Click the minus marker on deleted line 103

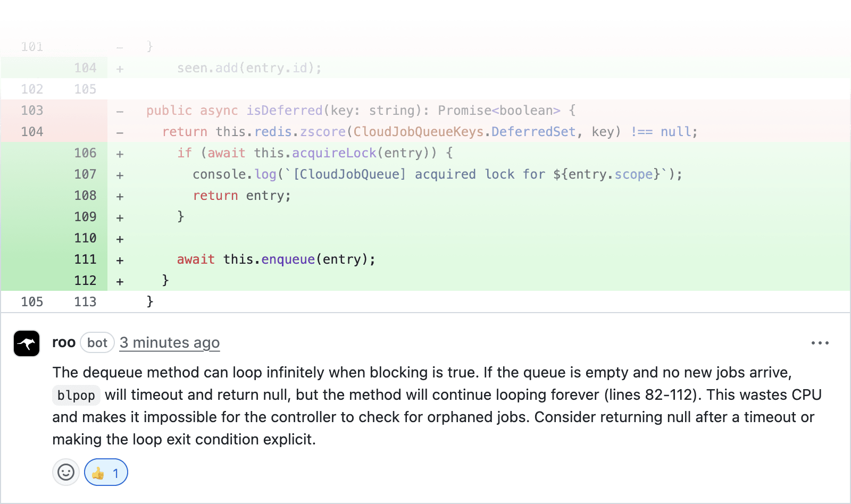pos(120,111)
